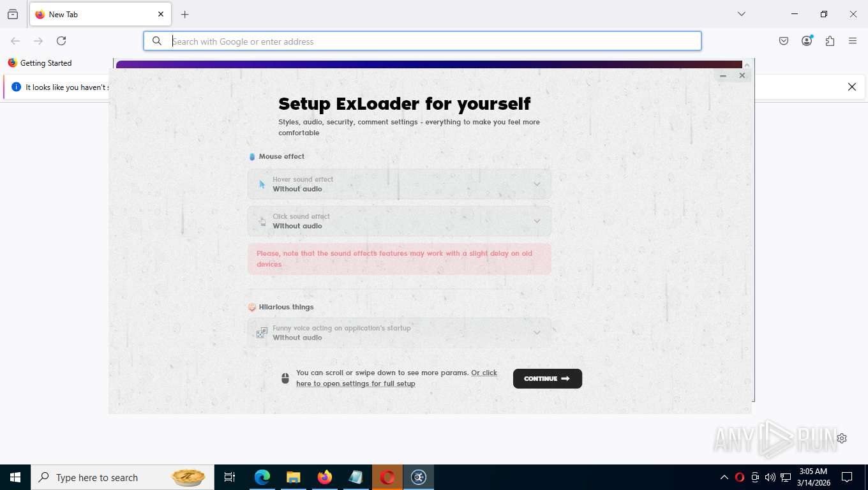Click the hand icon on Click sound row
Image resolution: width=868 pixels, height=490 pixels.
[262, 221]
